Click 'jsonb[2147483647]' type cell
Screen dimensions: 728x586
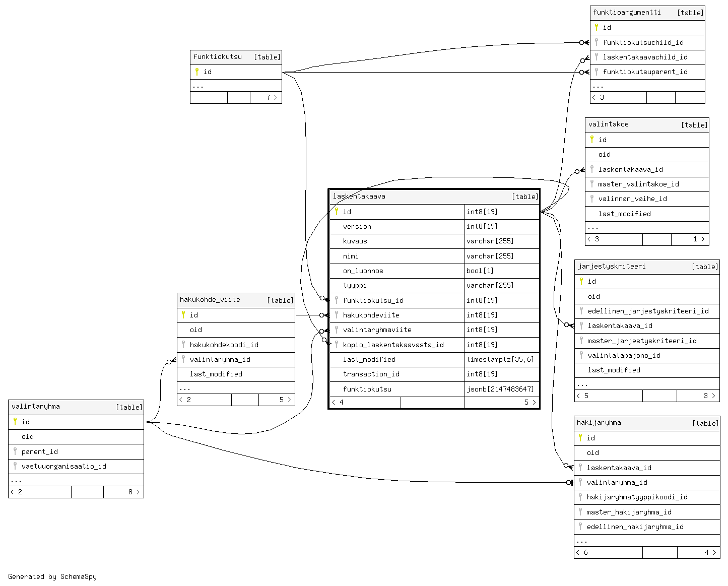502,389
